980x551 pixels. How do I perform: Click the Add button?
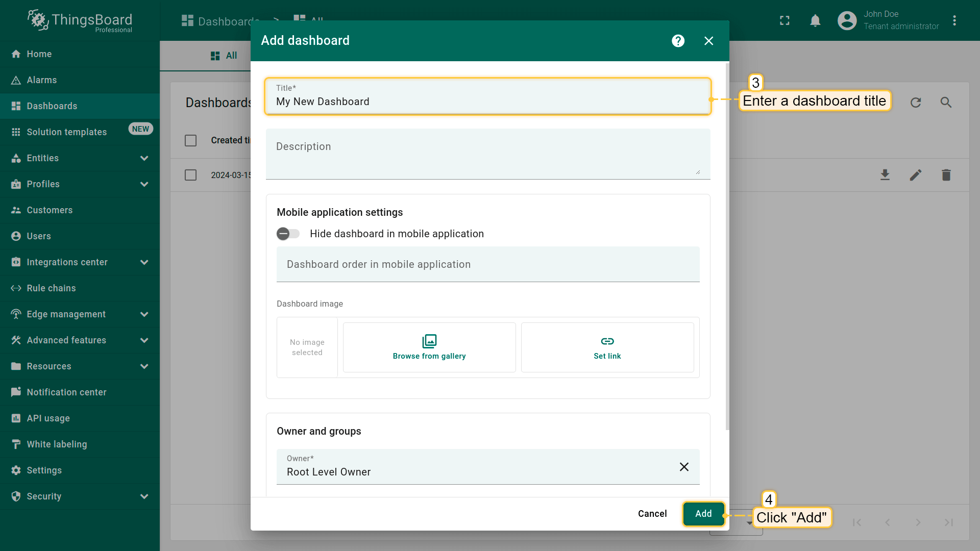(x=703, y=514)
